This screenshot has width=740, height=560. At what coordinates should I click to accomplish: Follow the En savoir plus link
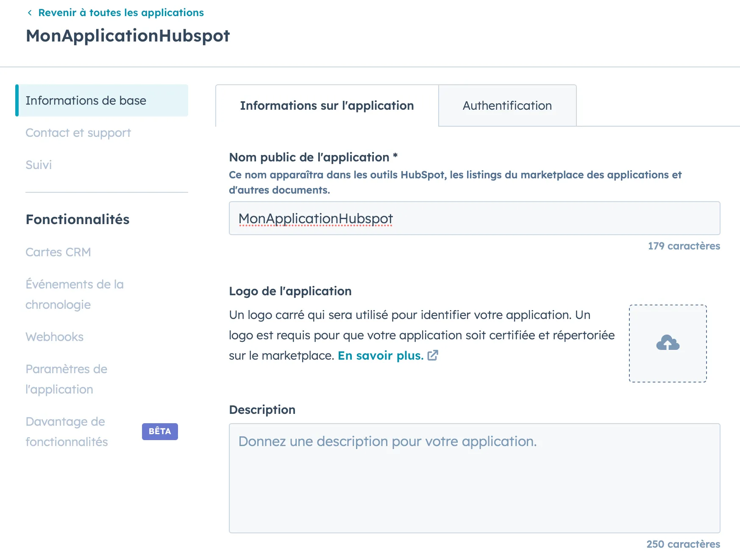381,355
